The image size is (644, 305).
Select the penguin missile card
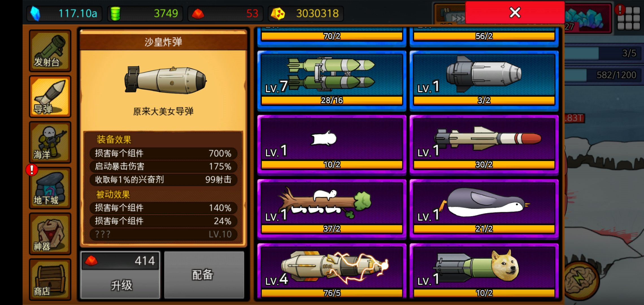484,209
